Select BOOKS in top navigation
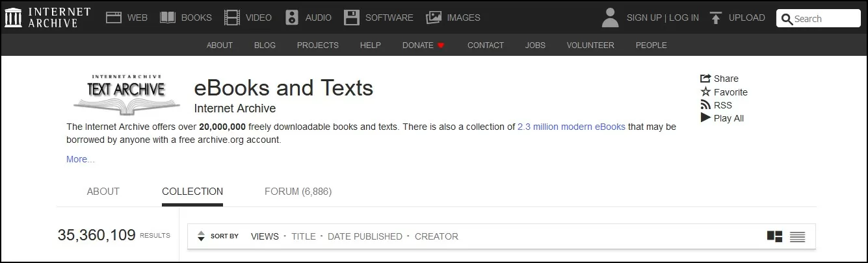This screenshot has height=263, width=868. coord(196,18)
